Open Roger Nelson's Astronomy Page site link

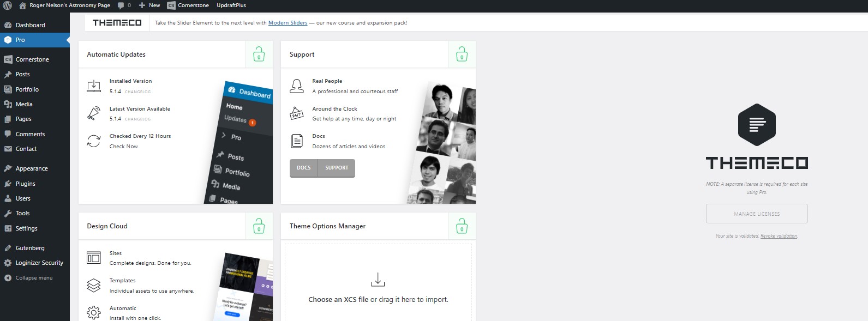[x=64, y=5]
